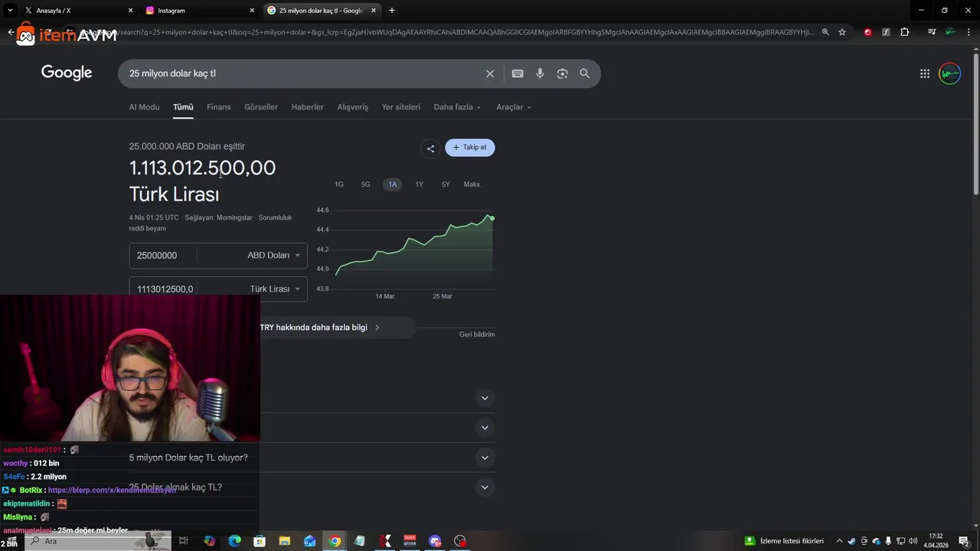Viewport: 980px width, 551px height.
Task: Click the Takip et button
Action: [x=470, y=148]
